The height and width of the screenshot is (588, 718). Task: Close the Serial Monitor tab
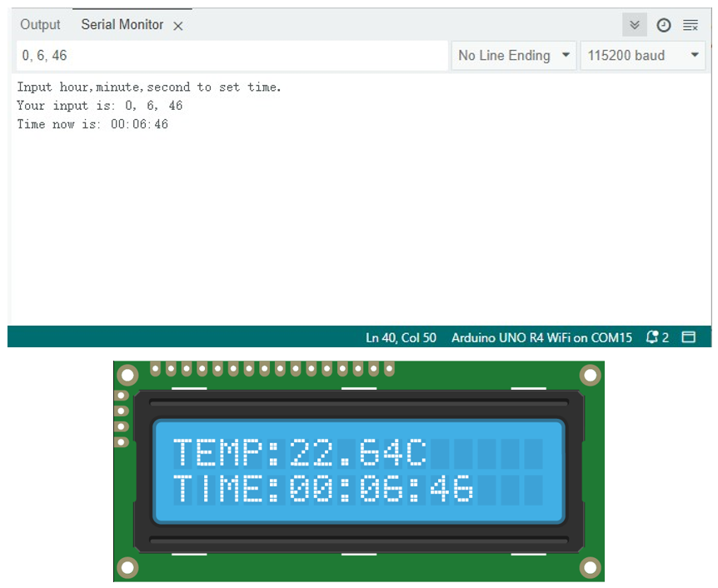click(x=178, y=26)
